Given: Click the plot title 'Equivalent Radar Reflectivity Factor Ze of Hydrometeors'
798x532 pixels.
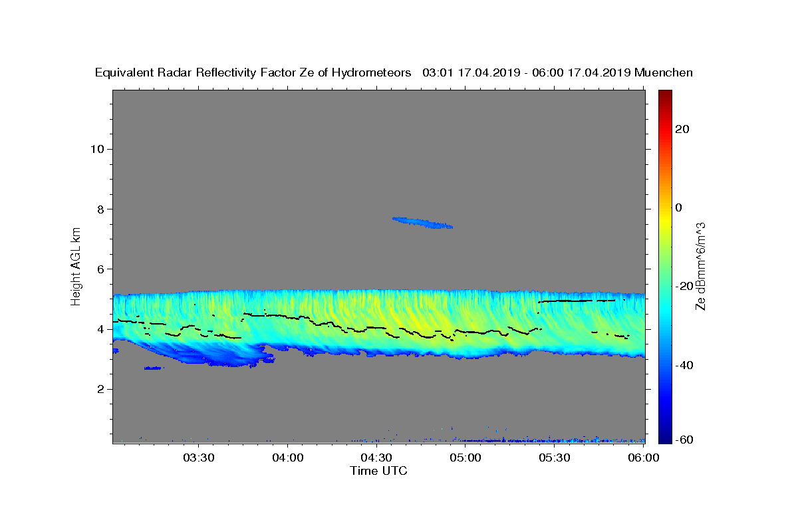Looking at the screenshot, I should [253, 73].
